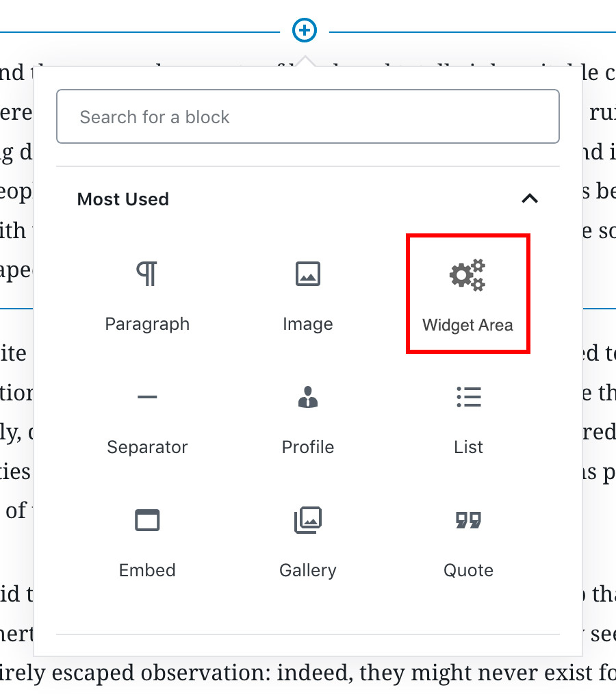
Task: Click the Widget Area label text
Action: tap(467, 325)
